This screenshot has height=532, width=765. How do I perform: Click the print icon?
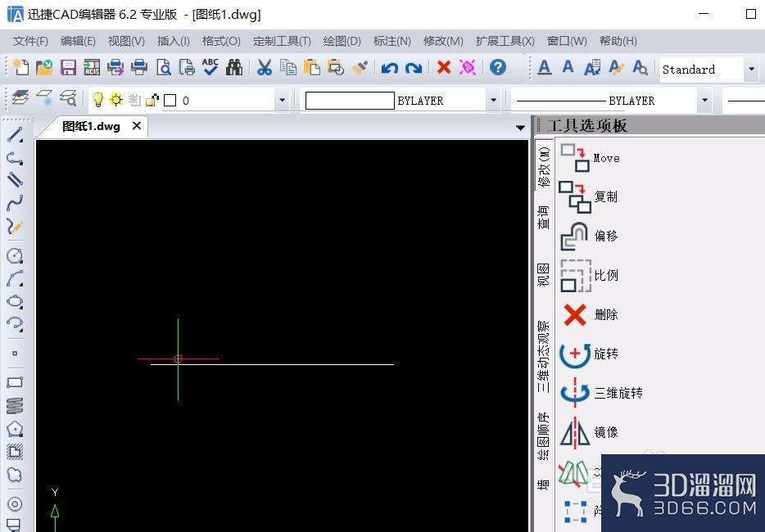[139, 67]
